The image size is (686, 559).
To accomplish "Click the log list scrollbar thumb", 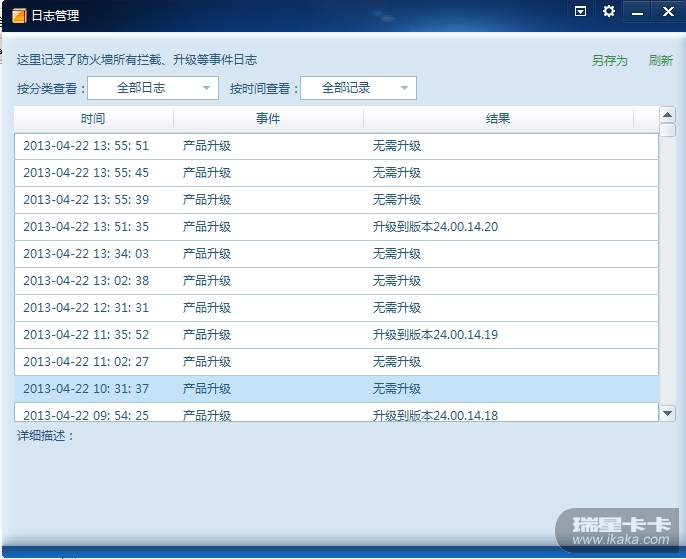I will [x=667, y=130].
